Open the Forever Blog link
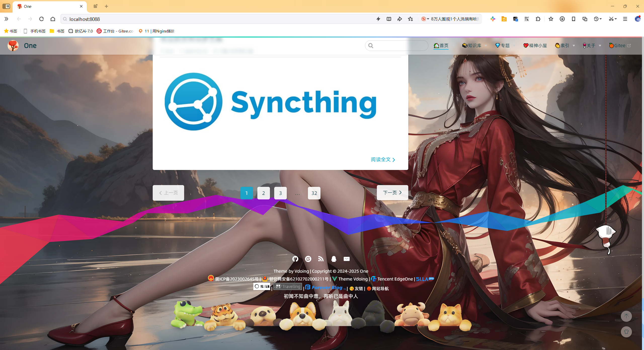 point(326,288)
